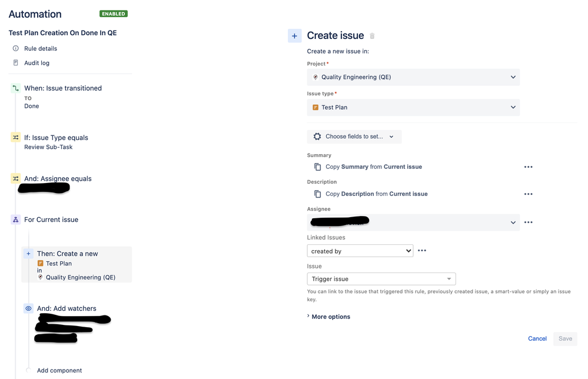The image size is (588, 379).
Task: Open the Trigger issue dropdown
Action: pos(381,279)
